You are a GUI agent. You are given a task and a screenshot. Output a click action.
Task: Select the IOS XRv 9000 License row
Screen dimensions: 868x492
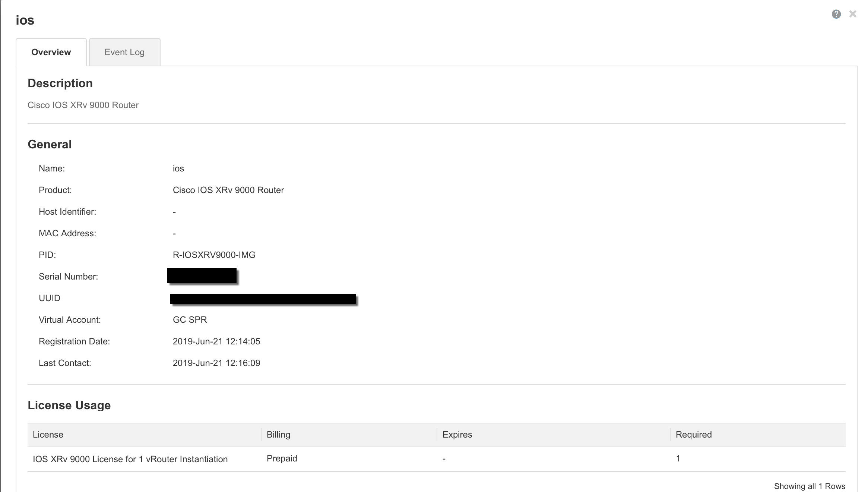click(437, 459)
